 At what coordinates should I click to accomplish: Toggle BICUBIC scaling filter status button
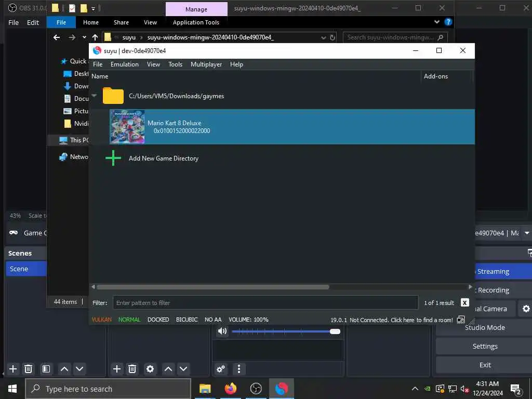click(x=187, y=320)
